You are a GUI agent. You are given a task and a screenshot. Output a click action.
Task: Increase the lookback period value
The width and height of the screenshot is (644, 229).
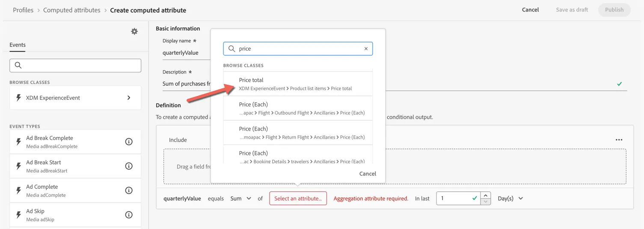[x=486, y=196]
